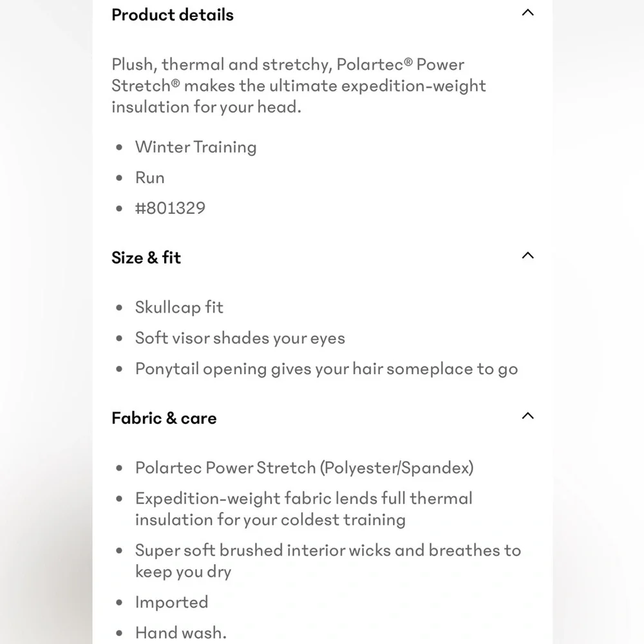The image size is (644, 644).
Task: Click the Size & fit heading
Action: (146, 258)
